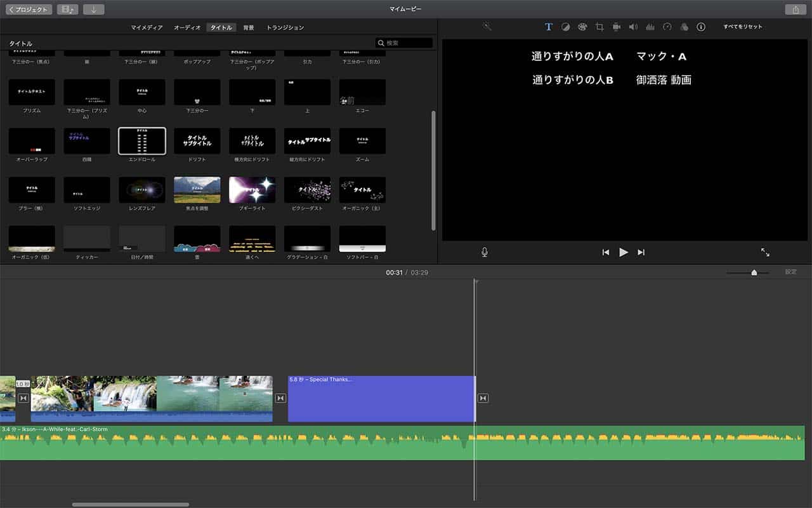Select 日付/時間 title thumbnail
Viewport: 812px width, 508px height.
click(x=142, y=239)
